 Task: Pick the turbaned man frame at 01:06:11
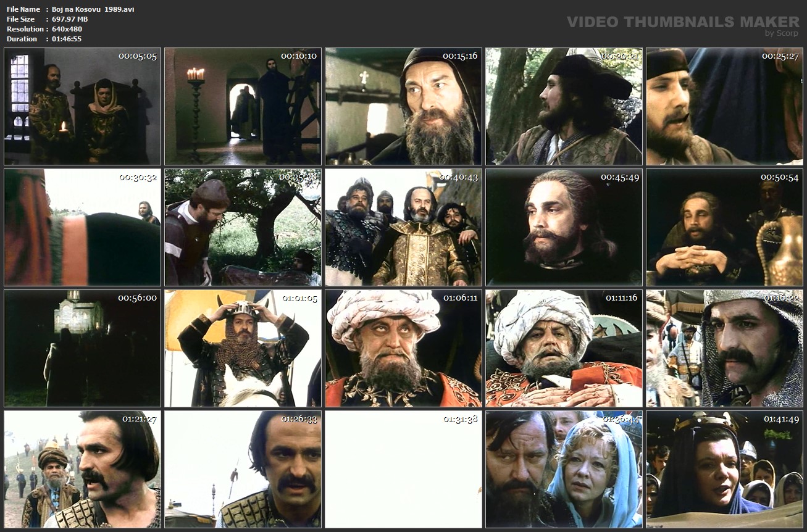[403, 348]
